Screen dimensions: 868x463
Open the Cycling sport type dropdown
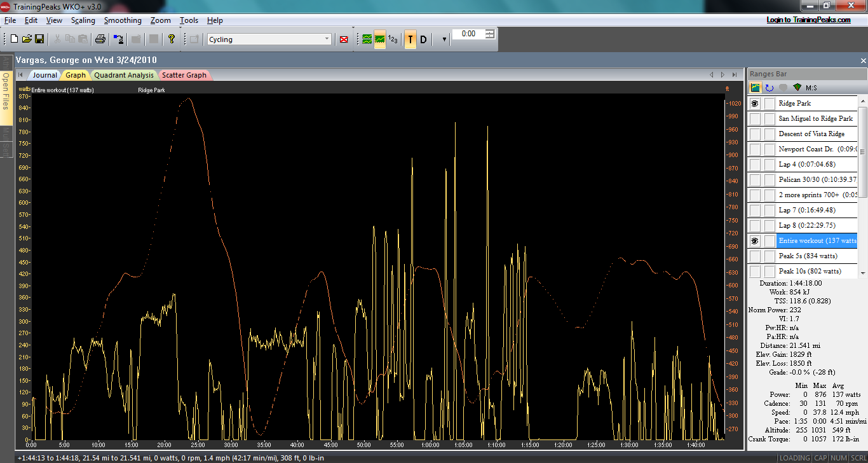pos(327,39)
